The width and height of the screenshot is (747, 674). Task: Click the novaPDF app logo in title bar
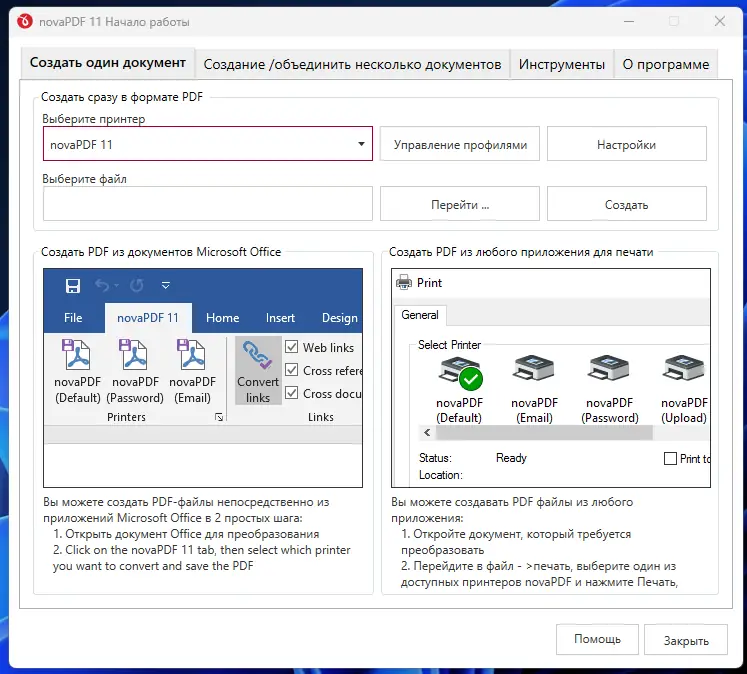tap(24, 21)
